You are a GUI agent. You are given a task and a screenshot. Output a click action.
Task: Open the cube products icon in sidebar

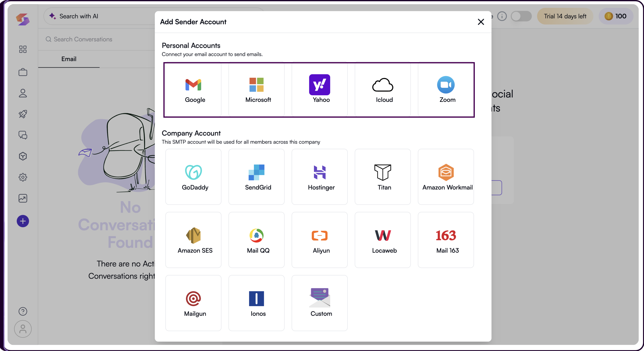pos(23,156)
